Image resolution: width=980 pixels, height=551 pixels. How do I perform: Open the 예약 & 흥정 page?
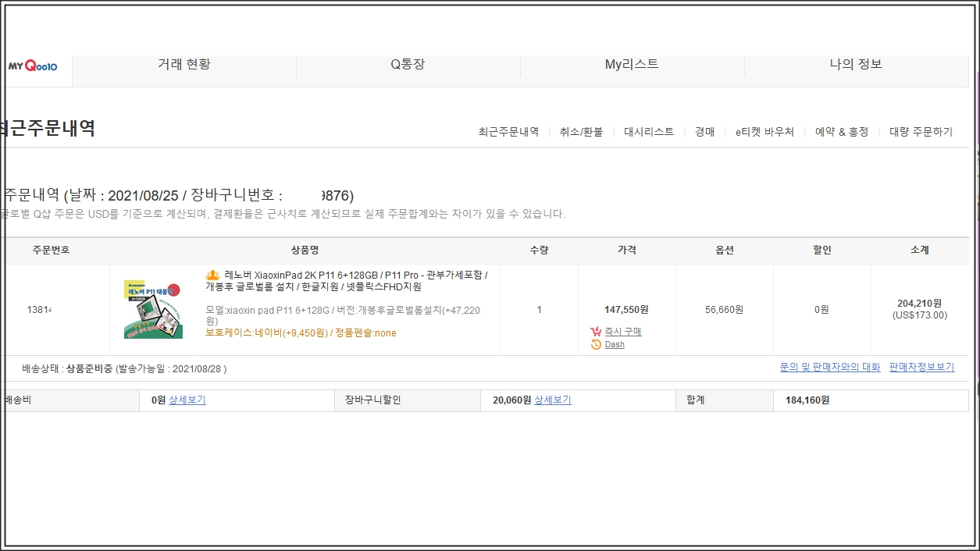pos(842,132)
